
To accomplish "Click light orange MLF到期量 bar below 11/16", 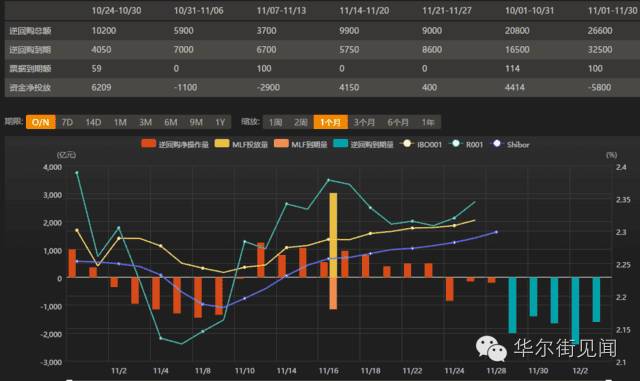I will 333,294.
